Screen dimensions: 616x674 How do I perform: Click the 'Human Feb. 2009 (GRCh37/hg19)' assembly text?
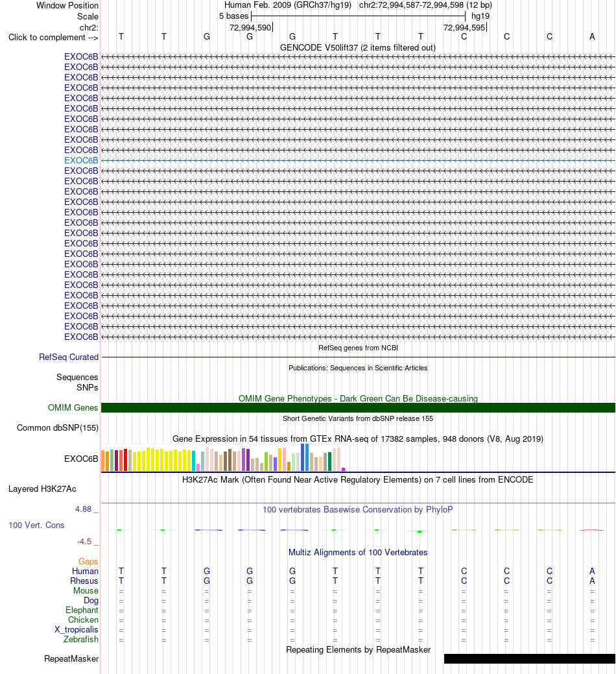coord(288,5)
